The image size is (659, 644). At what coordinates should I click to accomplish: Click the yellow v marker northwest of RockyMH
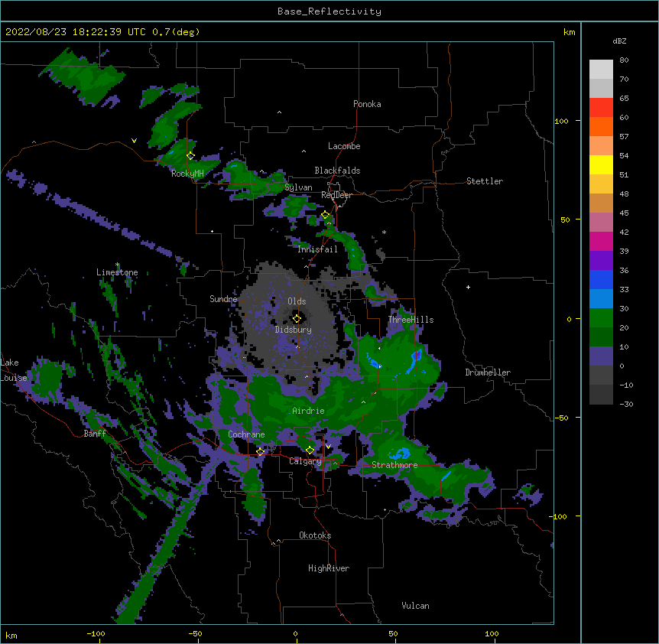(x=134, y=141)
